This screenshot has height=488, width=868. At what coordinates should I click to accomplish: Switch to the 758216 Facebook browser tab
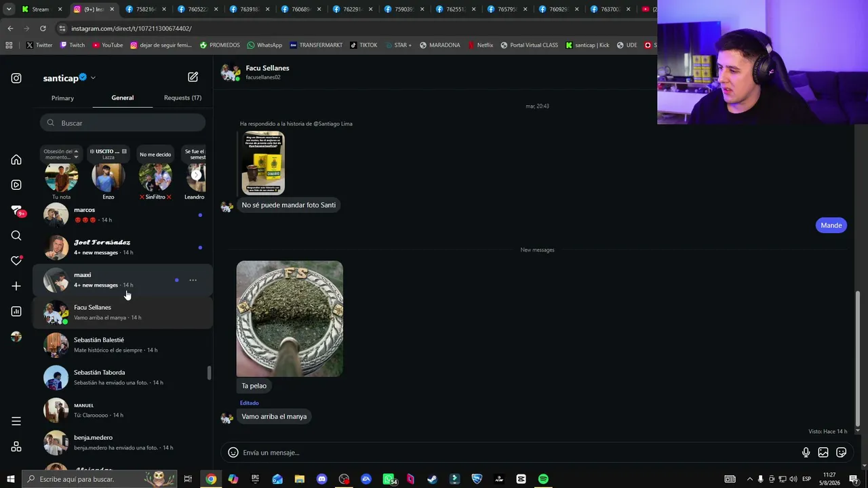[x=144, y=9]
